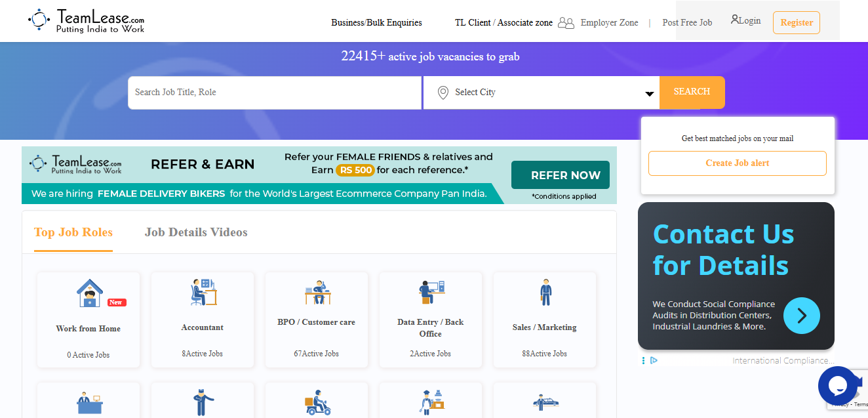Click the front desk receptionist icon
This screenshot has height=418, width=868.
pos(90,403)
